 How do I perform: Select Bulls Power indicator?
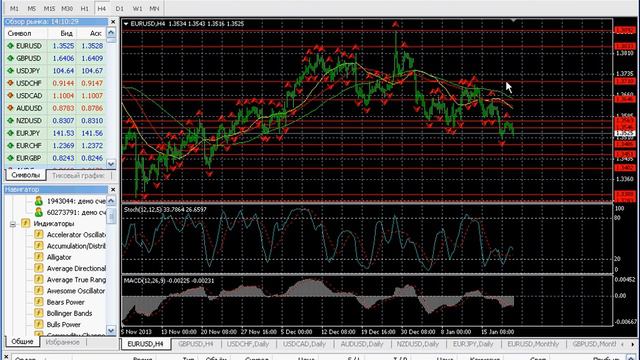(x=64, y=324)
